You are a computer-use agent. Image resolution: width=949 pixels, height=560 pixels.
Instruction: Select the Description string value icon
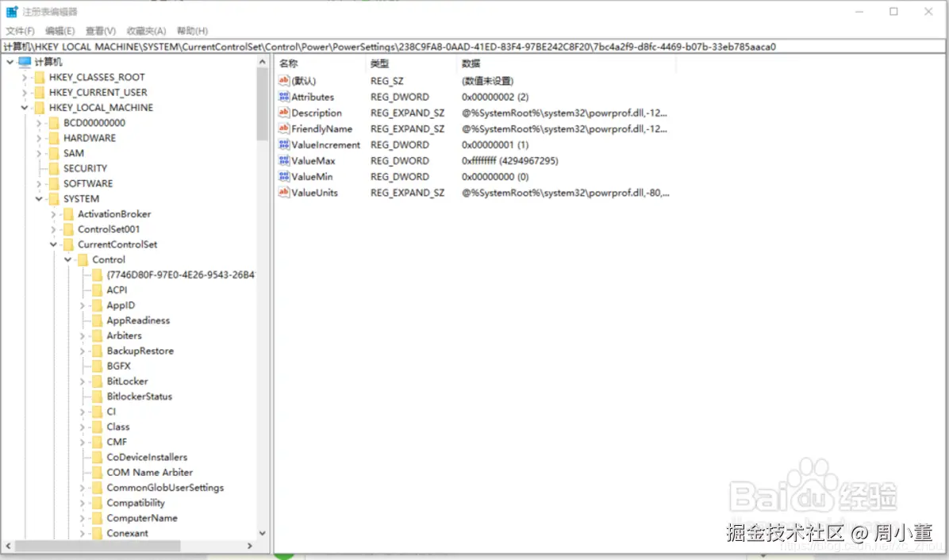(x=284, y=113)
